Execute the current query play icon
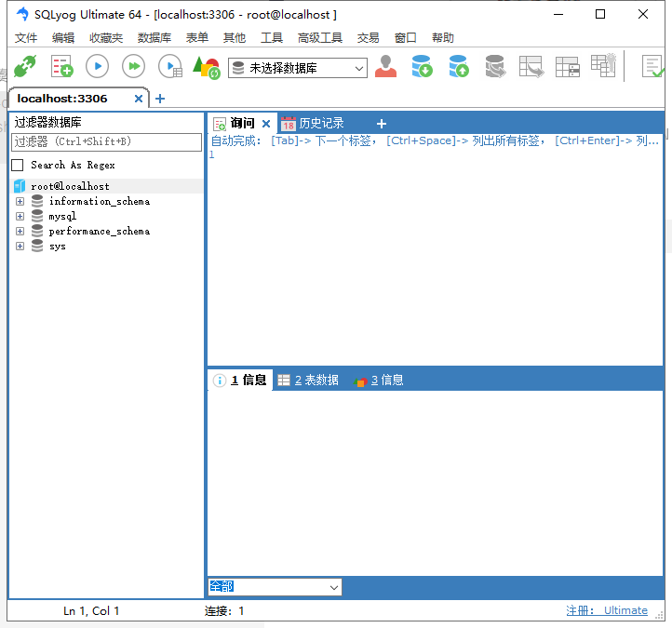Viewport: 672px width, 628px height. pos(98,66)
